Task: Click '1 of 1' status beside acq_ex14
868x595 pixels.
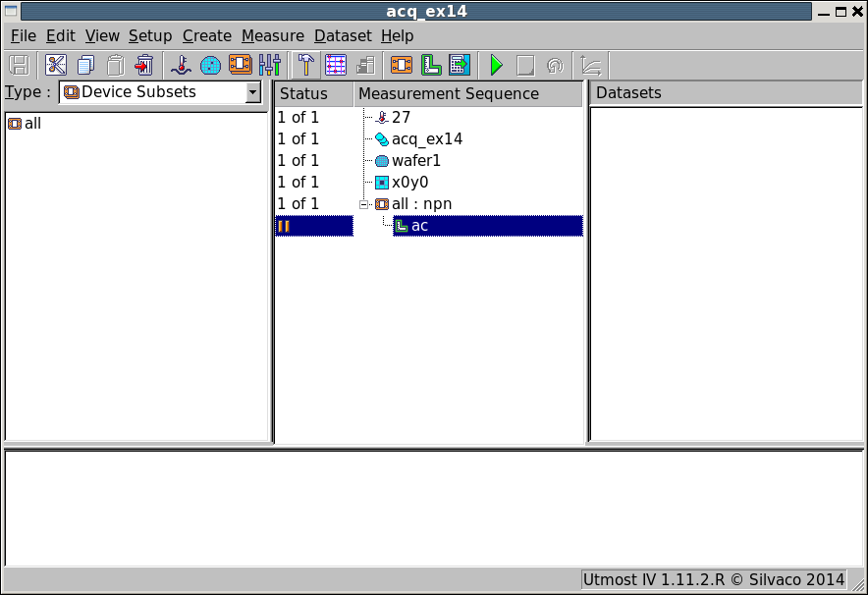Action: 298,138
